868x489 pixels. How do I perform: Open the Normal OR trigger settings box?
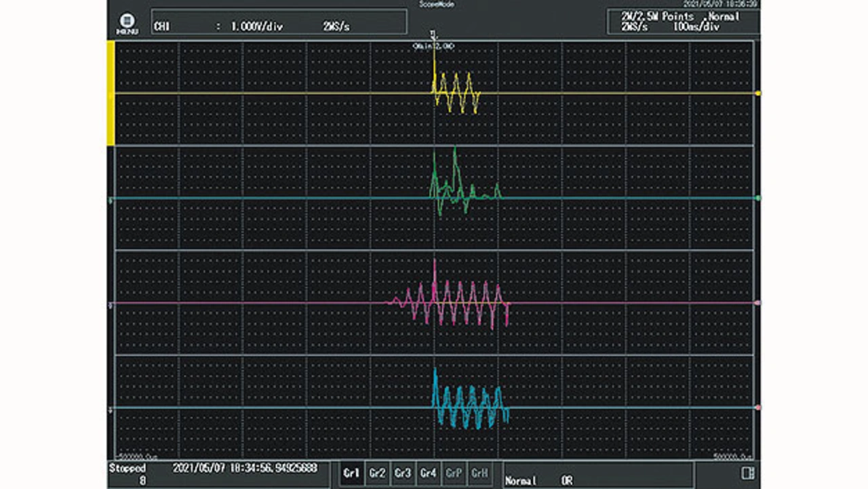[597, 475]
